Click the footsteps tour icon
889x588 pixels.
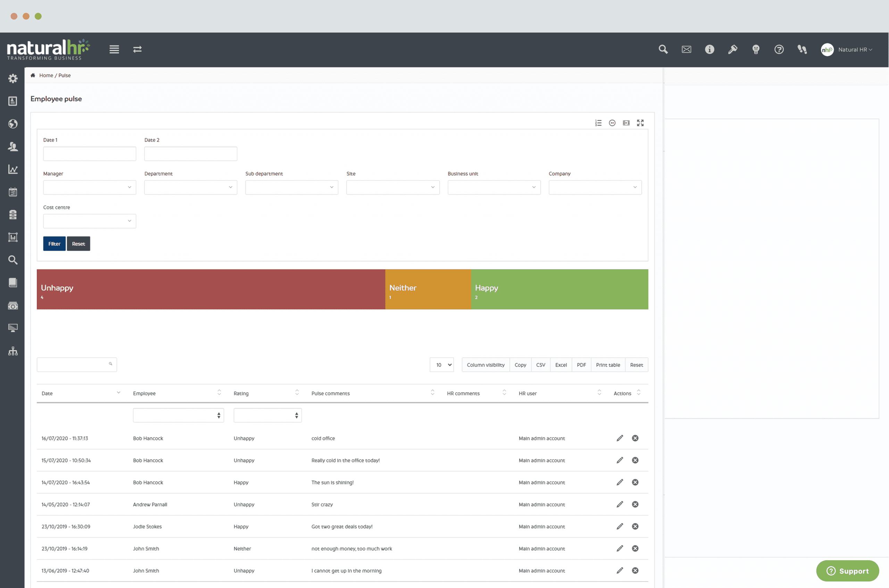tap(802, 50)
